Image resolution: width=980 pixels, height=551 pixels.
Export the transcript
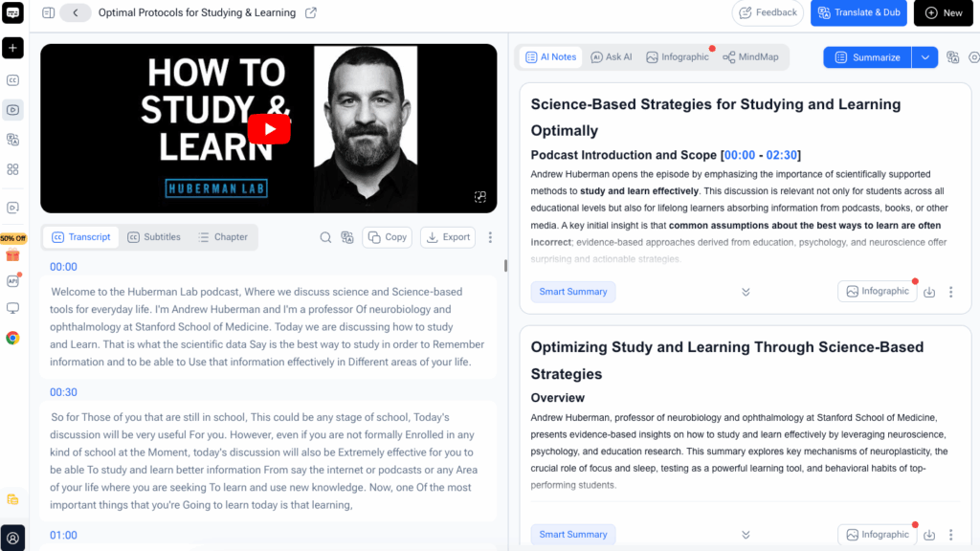pos(448,237)
